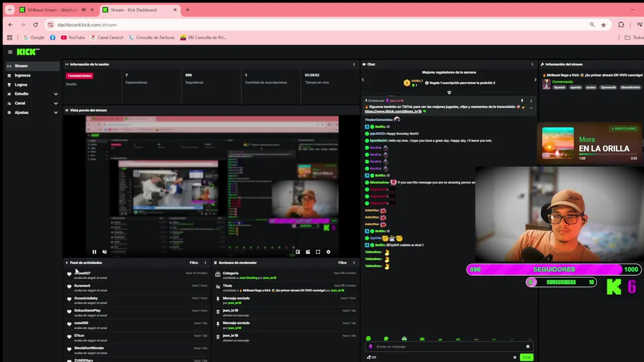Open Logros in sidebar
Image resolution: width=644 pixels, height=362 pixels.
point(33,84)
